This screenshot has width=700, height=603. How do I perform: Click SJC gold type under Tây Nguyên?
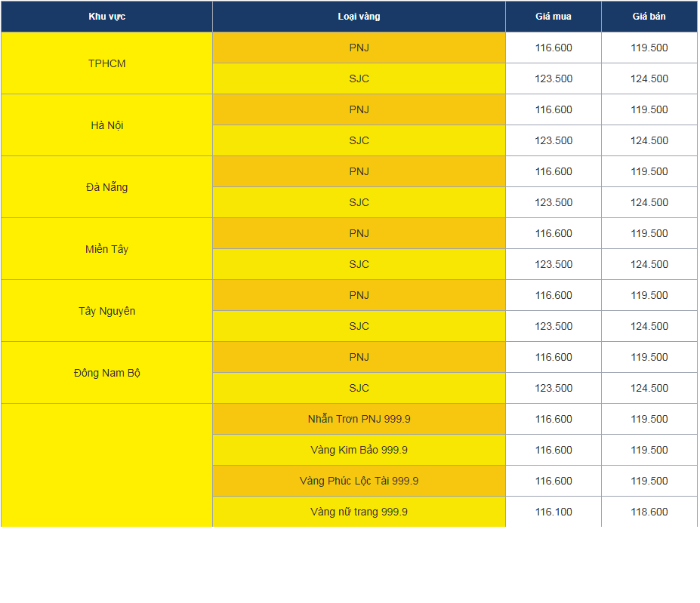pyautogui.click(x=359, y=326)
